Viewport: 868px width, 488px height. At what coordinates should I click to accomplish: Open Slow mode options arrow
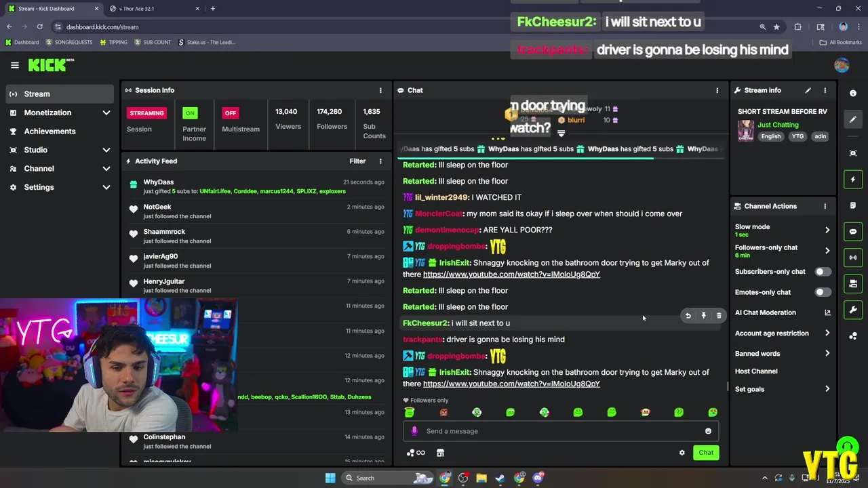[x=827, y=230]
